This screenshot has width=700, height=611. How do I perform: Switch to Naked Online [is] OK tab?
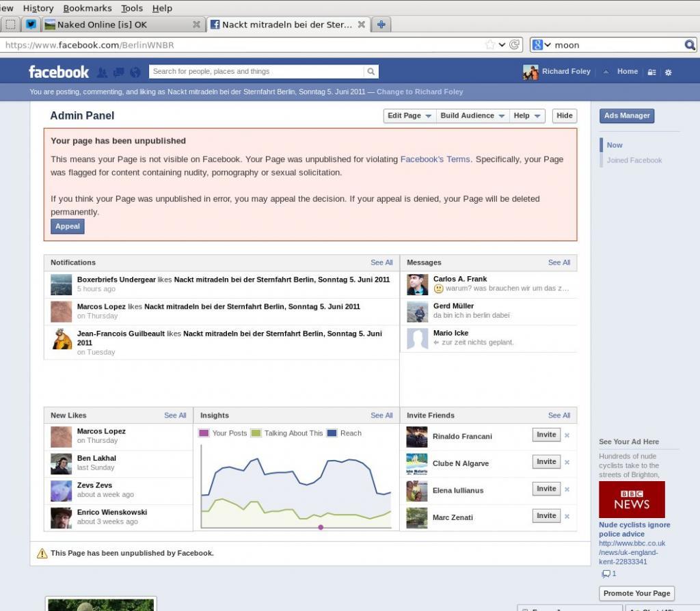[122, 25]
